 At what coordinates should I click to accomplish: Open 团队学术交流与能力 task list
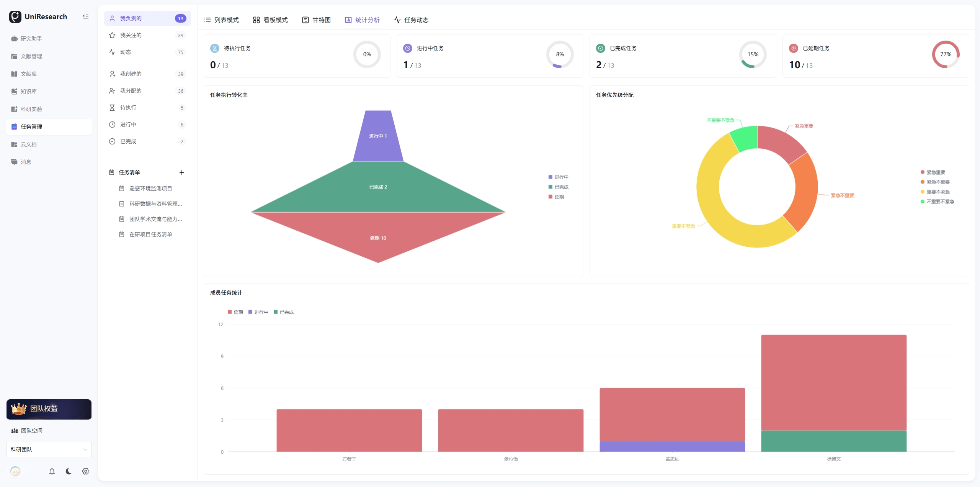coord(150,219)
